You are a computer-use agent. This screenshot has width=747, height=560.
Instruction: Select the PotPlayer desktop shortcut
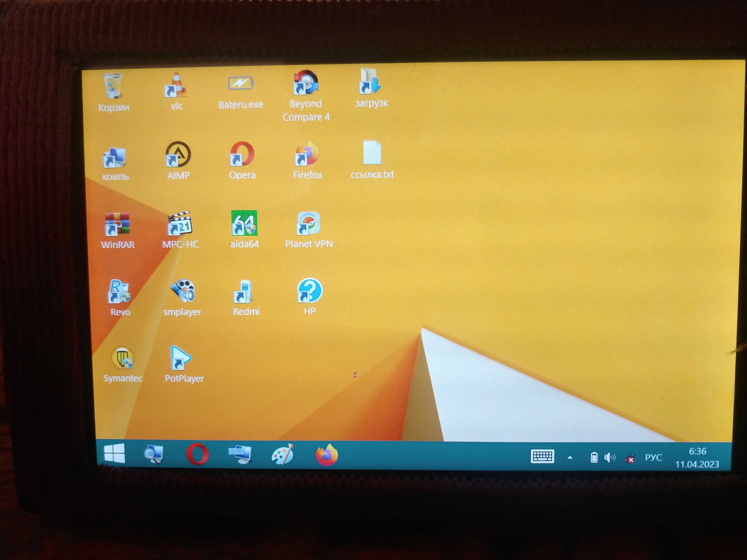tap(184, 364)
